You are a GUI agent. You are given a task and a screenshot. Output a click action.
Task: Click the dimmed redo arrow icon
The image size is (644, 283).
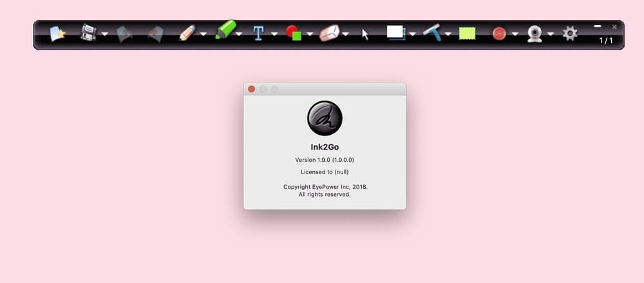(x=156, y=34)
